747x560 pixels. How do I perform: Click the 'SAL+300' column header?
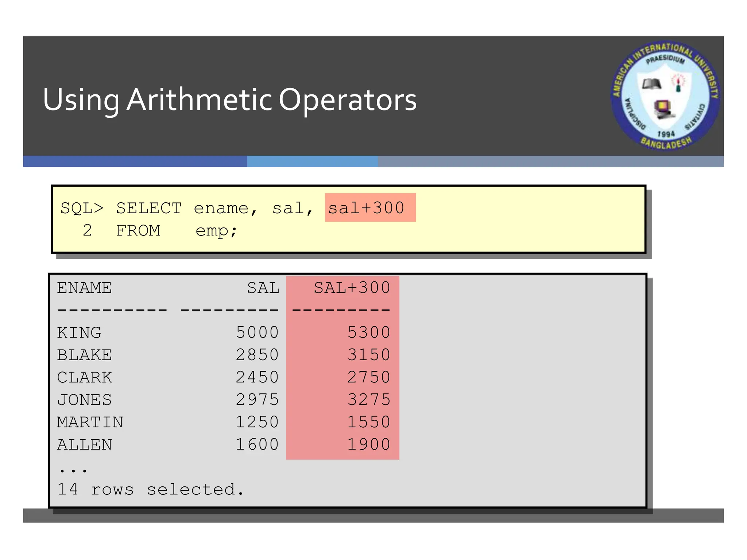point(352,288)
